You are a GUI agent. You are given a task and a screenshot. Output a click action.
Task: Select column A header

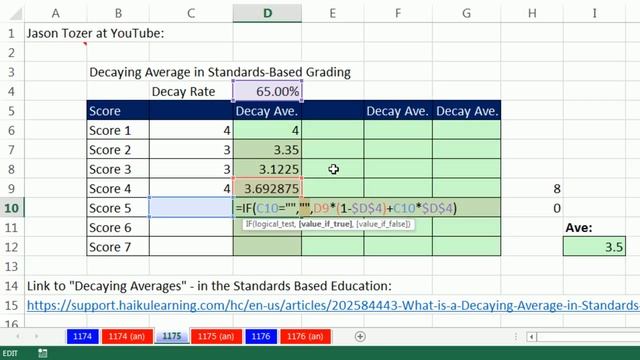56,13
